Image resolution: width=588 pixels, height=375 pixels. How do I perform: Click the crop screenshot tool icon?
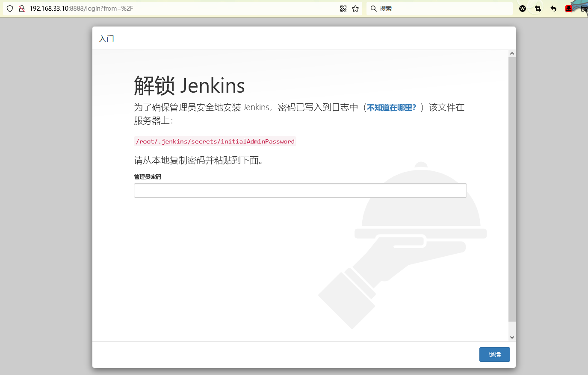click(538, 9)
